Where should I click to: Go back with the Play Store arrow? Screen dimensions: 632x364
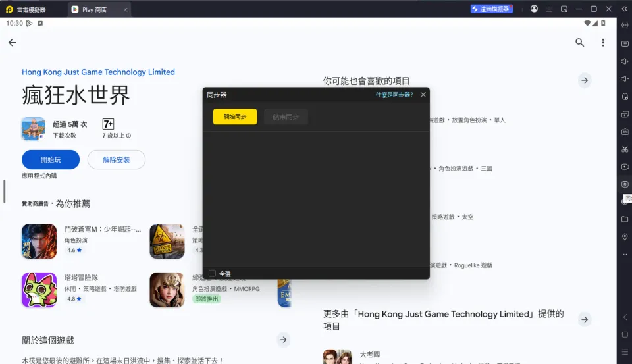tap(13, 42)
